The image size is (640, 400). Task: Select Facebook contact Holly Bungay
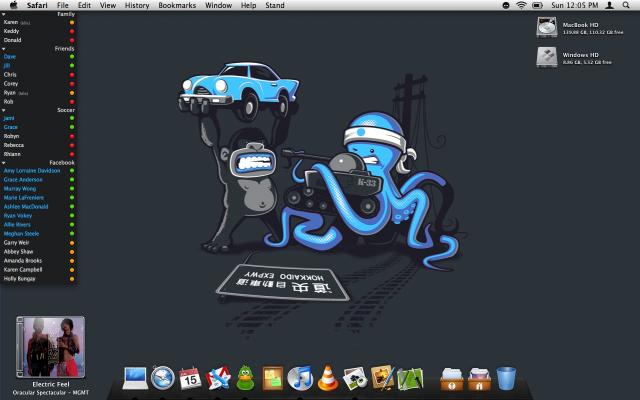click(x=39, y=279)
